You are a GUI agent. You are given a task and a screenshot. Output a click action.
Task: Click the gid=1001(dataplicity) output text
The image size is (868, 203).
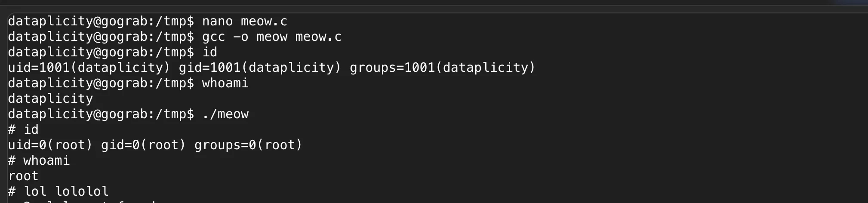coord(260,68)
